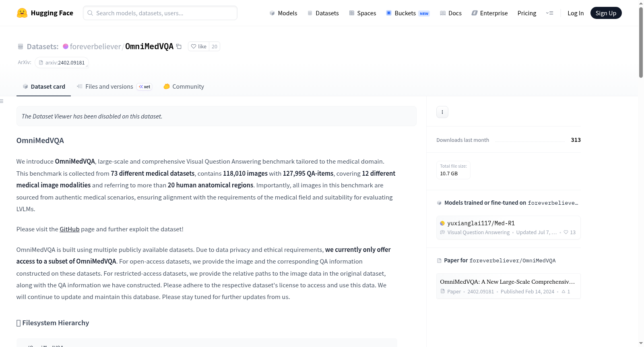Screen dimensions: 644x347
Task: Click the Total file size 10.7 GB box
Action: 453,170
